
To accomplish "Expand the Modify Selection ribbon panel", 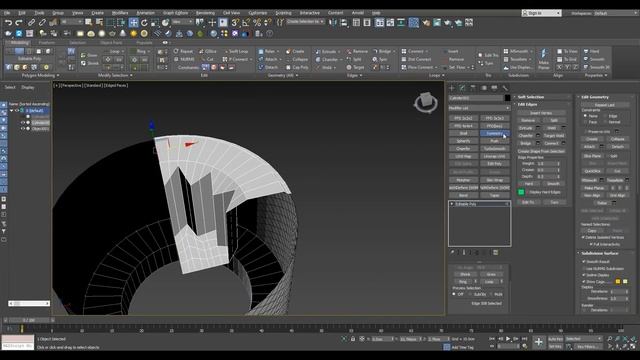I will click(x=115, y=76).
